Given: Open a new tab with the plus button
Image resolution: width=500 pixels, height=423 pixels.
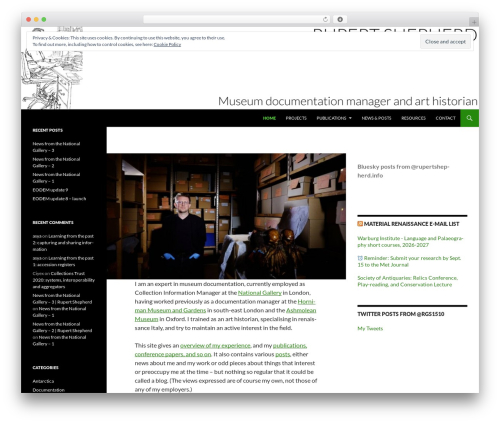Looking at the screenshot, I should [x=474, y=22].
